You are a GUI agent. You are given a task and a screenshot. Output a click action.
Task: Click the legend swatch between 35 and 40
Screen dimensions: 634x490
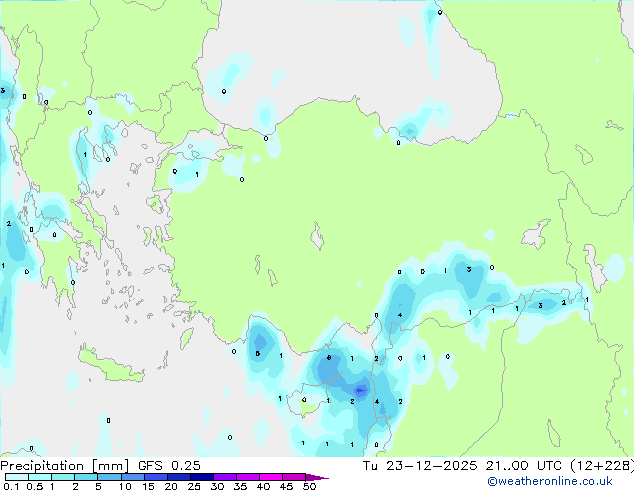coord(247,477)
